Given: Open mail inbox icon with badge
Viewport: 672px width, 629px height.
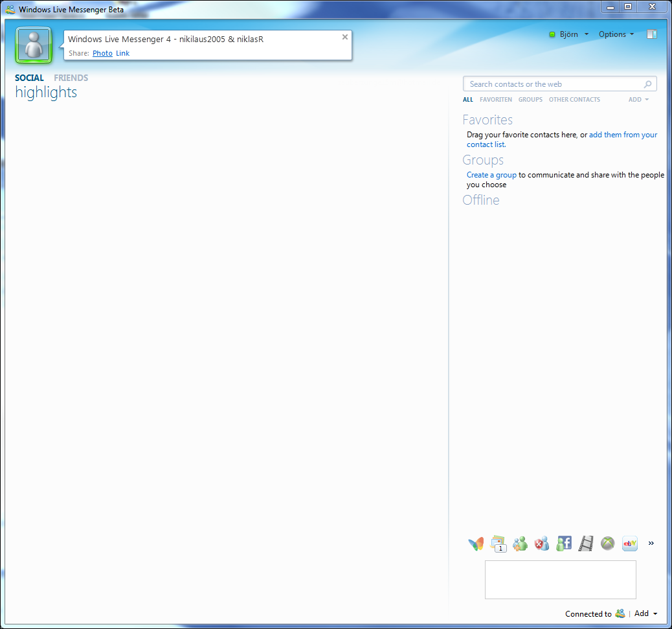Looking at the screenshot, I should 498,543.
